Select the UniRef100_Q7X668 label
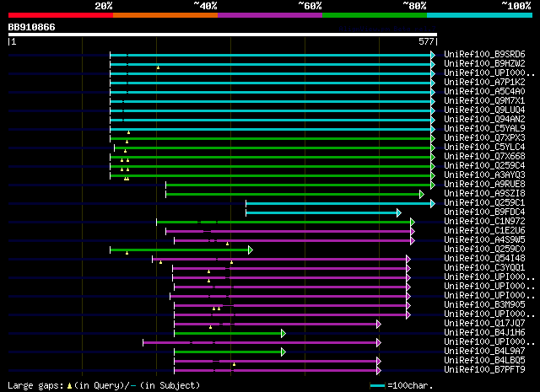 coord(484,156)
